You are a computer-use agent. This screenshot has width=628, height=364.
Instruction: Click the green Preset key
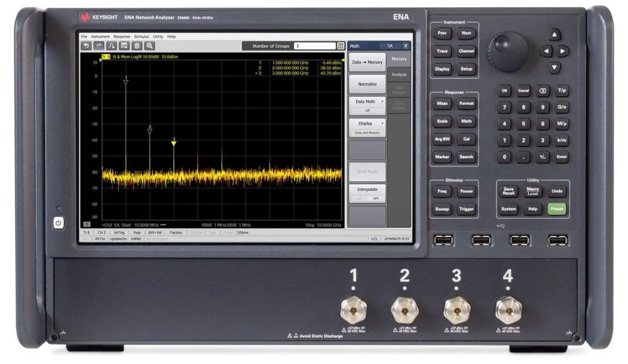(556, 209)
